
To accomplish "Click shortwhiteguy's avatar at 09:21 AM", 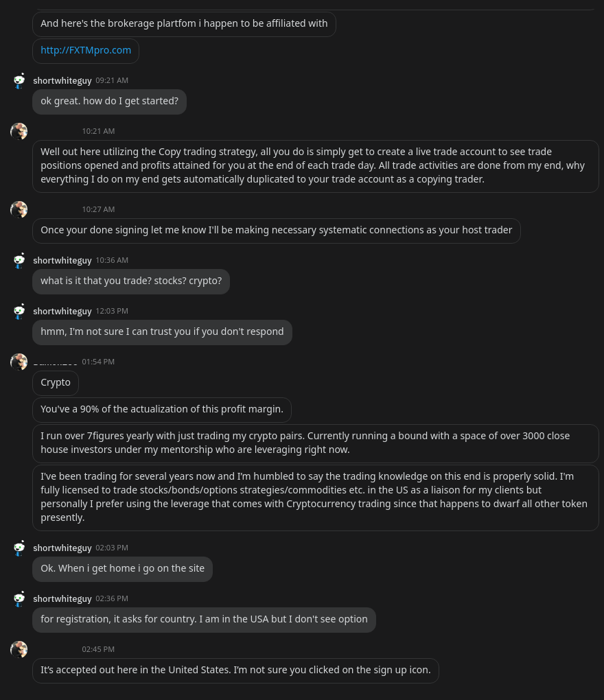I will (x=19, y=81).
